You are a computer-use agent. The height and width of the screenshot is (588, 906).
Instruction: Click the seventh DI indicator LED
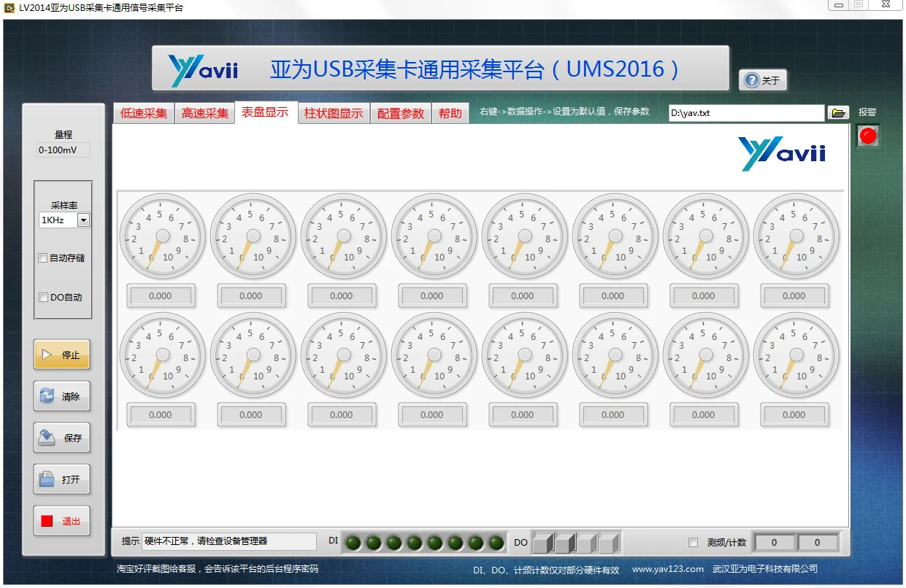pos(476,543)
